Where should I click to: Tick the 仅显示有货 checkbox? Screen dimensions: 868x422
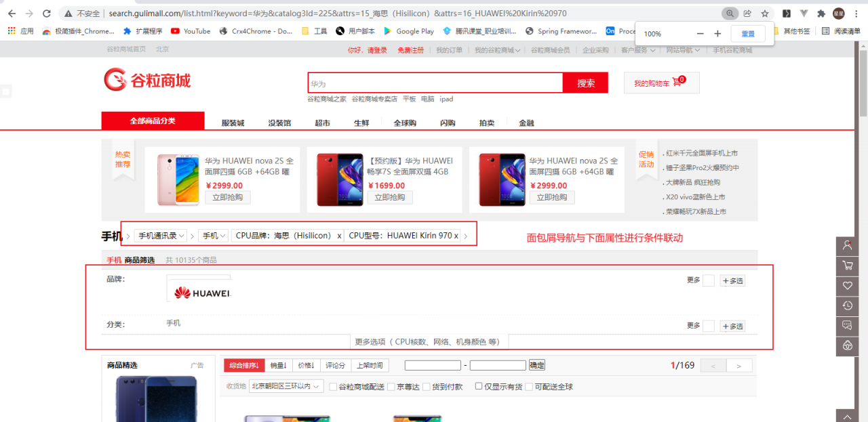[479, 386]
